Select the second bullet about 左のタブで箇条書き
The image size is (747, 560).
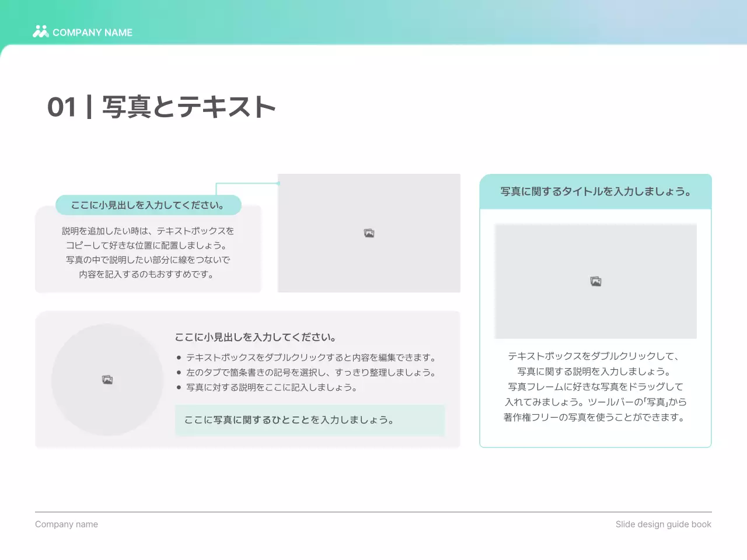tap(310, 373)
